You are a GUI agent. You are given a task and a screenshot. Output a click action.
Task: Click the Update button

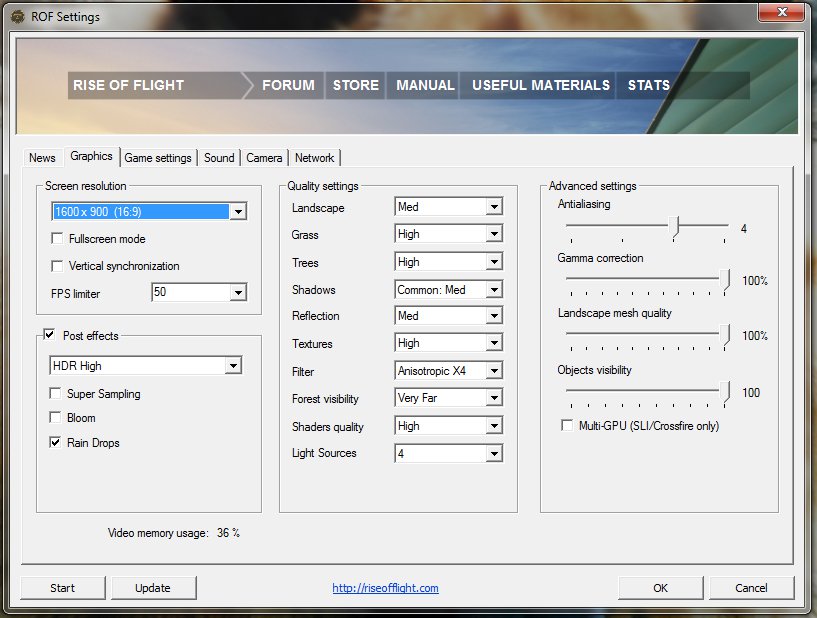(153, 588)
